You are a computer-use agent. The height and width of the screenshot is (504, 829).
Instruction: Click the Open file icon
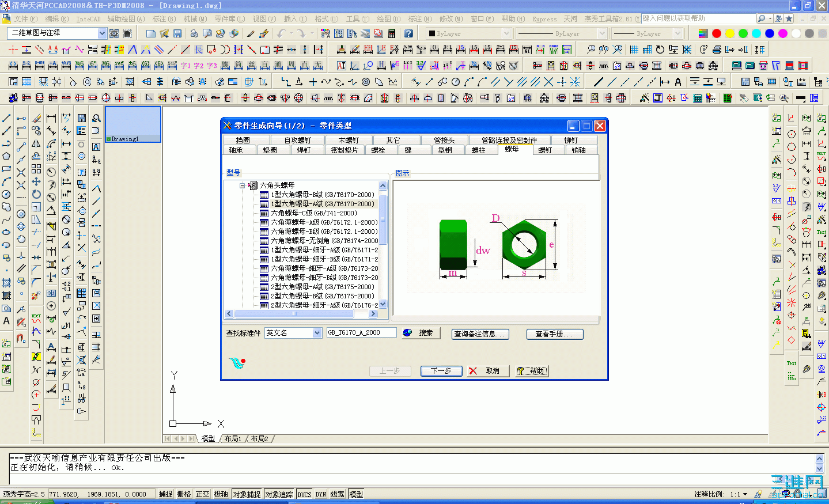click(x=164, y=33)
